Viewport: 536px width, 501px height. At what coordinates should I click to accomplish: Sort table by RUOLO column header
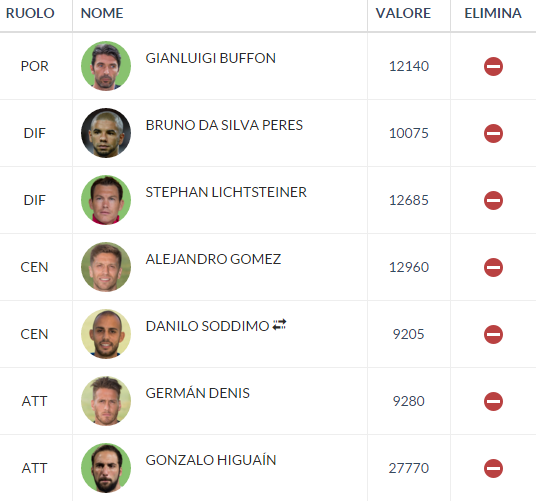(30, 13)
